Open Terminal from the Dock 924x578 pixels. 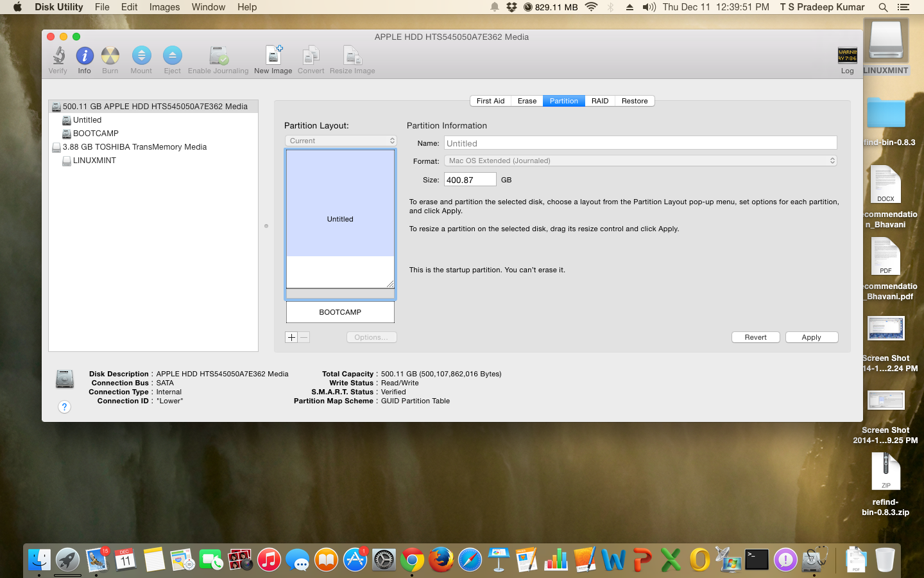(x=757, y=560)
